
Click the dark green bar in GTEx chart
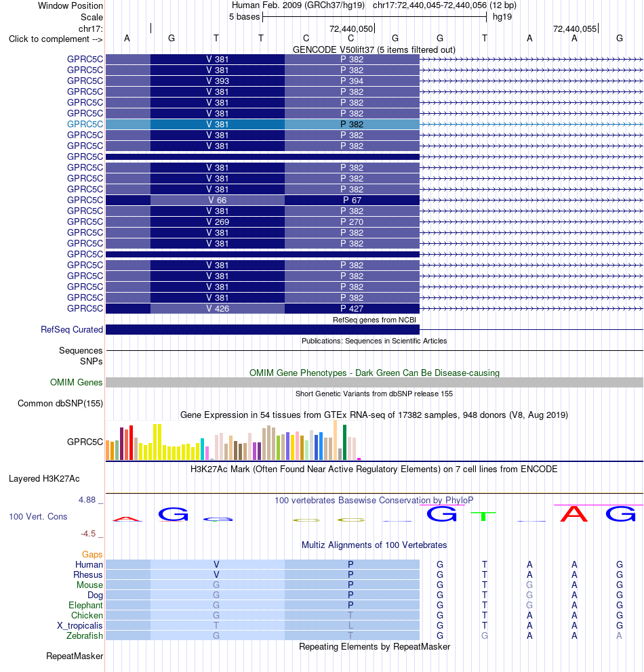coord(345,442)
